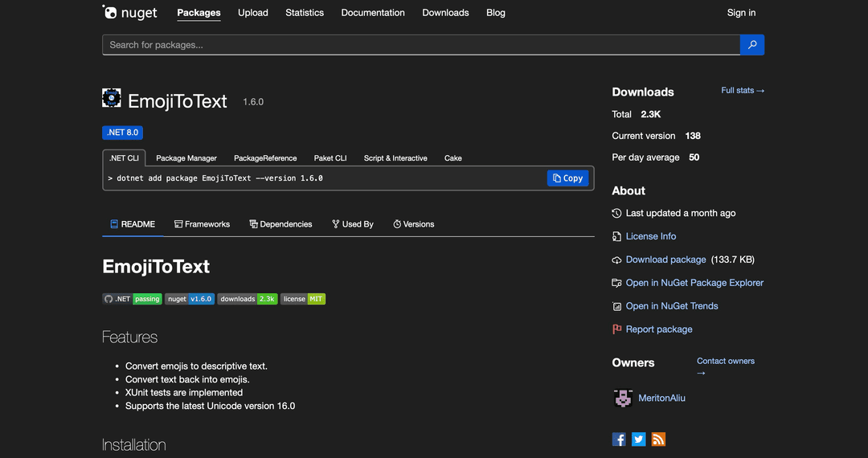Switch to the Dependencies tab
Image resolution: width=868 pixels, height=458 pixels.
point(280,224)
